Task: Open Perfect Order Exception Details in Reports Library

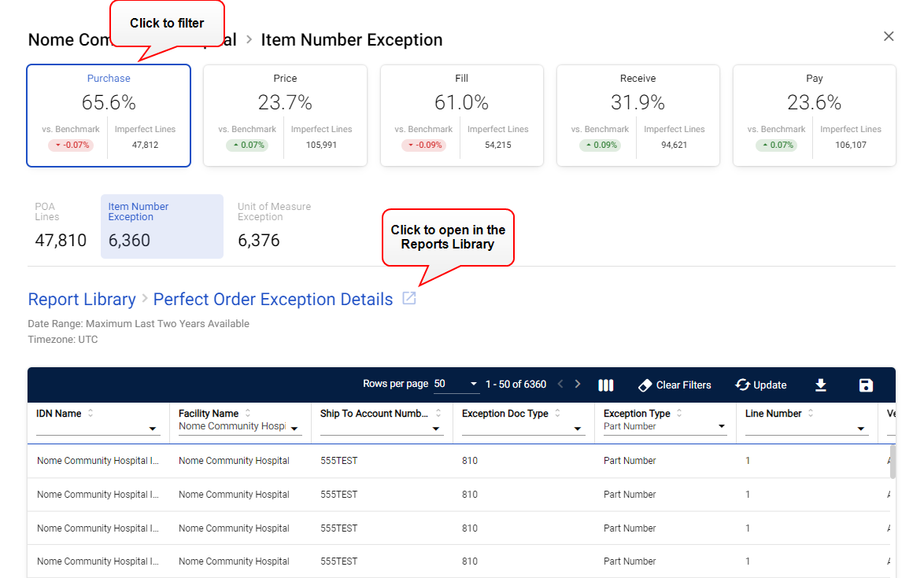Action: coord(408,299)
